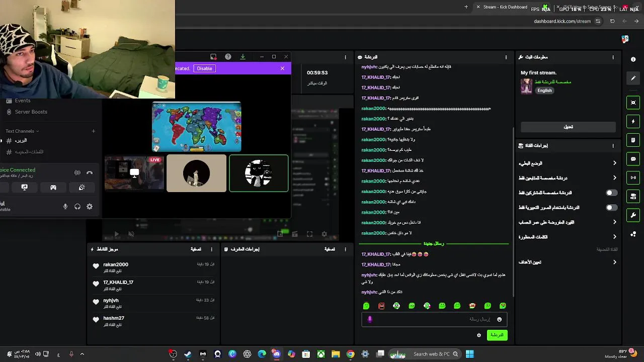This screenshot has width=644, height=362.
Task: Open chat settings gear beside send button
Action: (479, 335)
